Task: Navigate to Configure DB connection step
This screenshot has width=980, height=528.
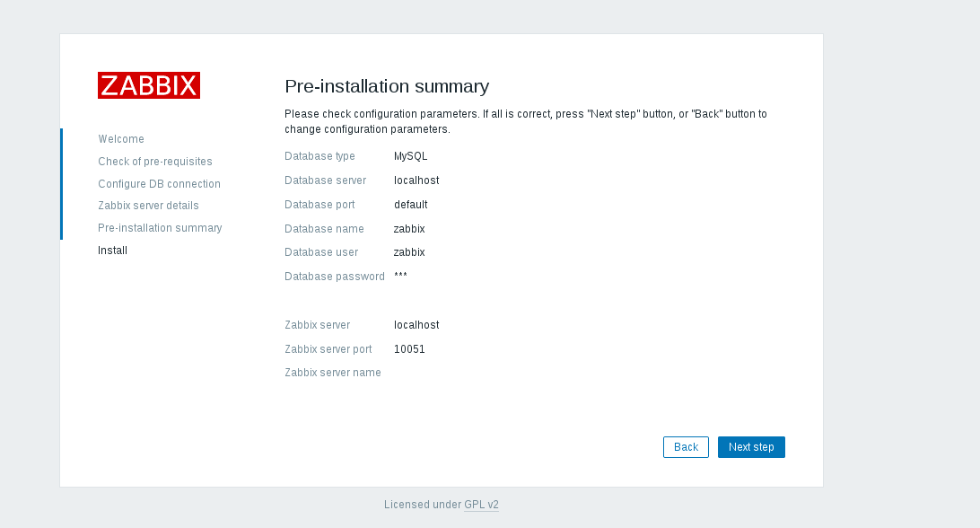Action: pyautogui.click(x=159, y=183)
